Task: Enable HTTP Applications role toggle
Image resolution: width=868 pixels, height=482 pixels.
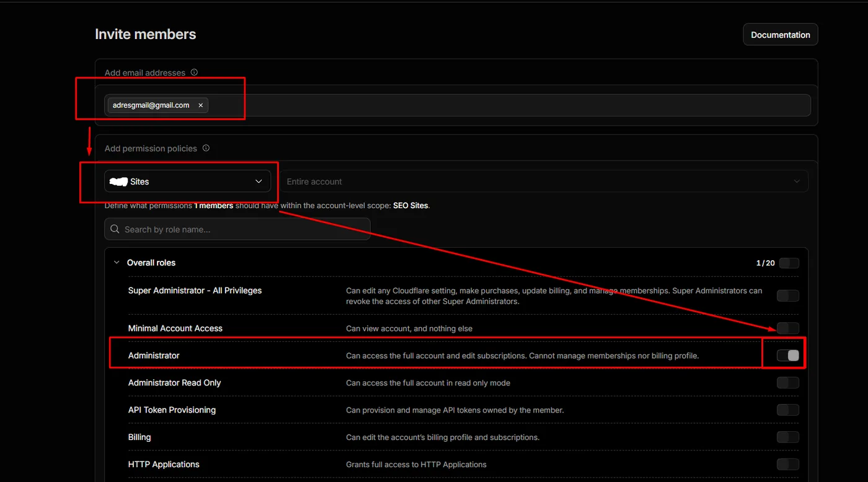Action: point(788,465)
